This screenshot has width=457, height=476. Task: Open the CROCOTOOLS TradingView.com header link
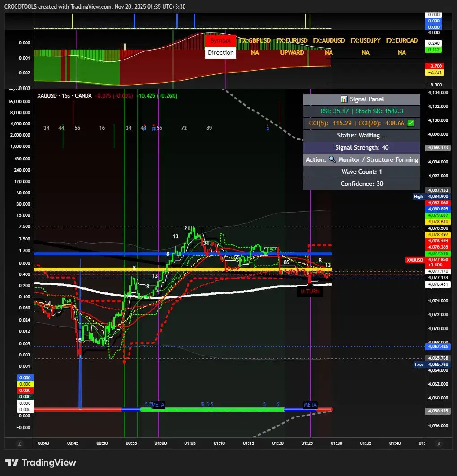[x=95, y=6]
